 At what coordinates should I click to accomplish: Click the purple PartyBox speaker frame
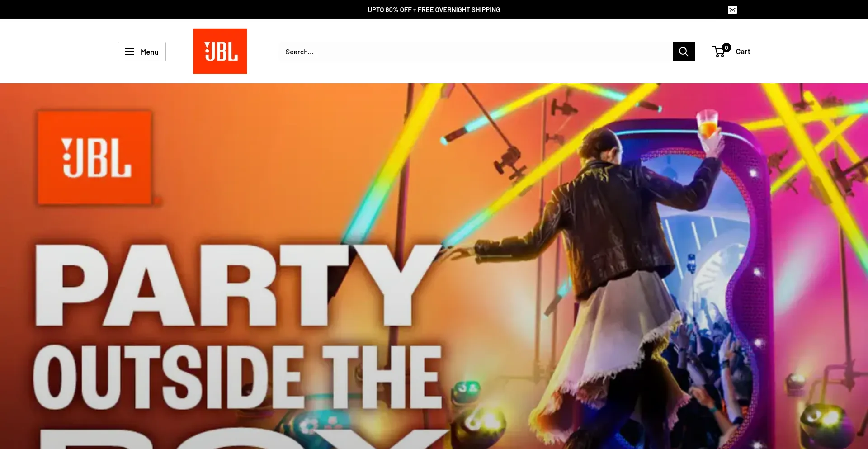(741, 271)
